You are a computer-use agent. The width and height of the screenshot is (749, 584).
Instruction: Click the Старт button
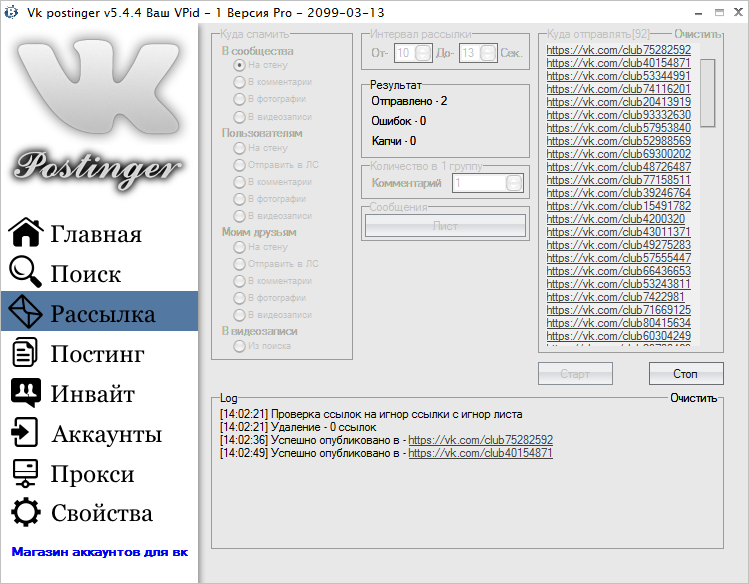coord(575,373)
